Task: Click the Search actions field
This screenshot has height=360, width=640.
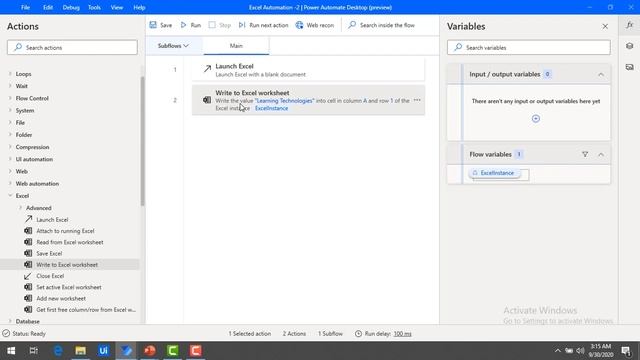Action: coord(72,47)
